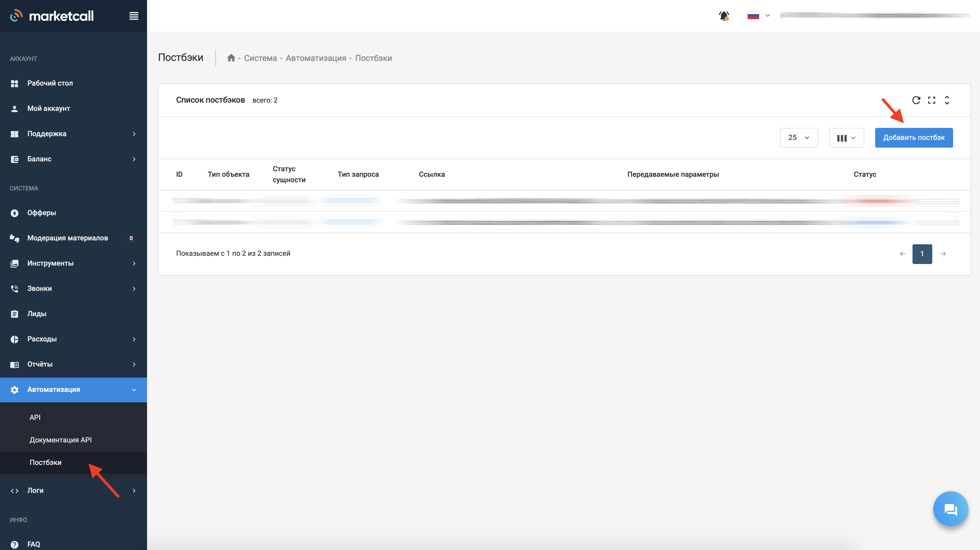The image size is (980, 550).
Task: Open the live chat bubble
Action: coord(950,509)
